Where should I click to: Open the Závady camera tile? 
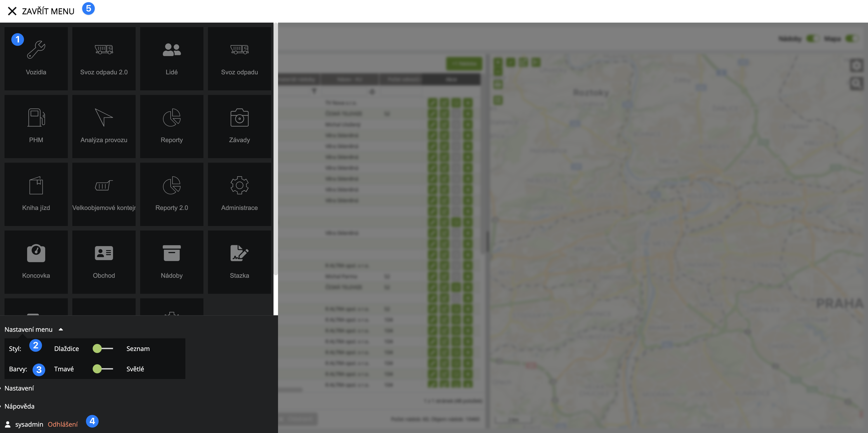239,126
